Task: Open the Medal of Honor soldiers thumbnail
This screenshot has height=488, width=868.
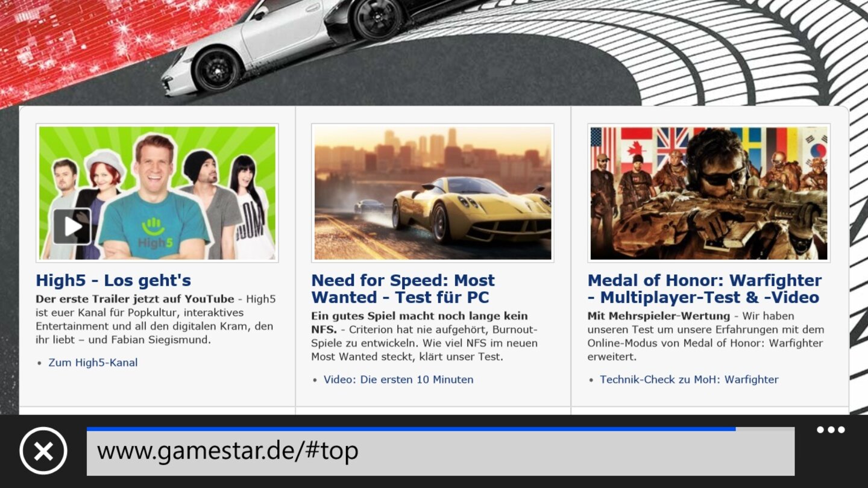Action: [x=709, y=193]
